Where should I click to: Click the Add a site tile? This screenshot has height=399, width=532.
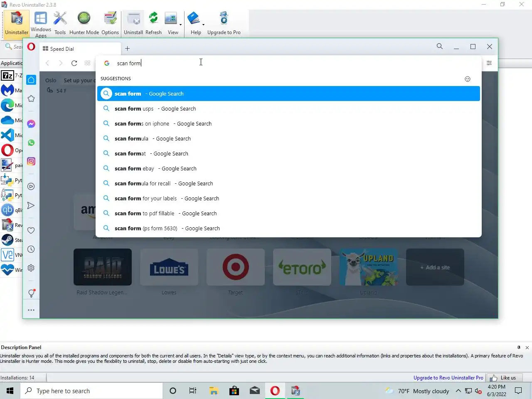point(435,267)
